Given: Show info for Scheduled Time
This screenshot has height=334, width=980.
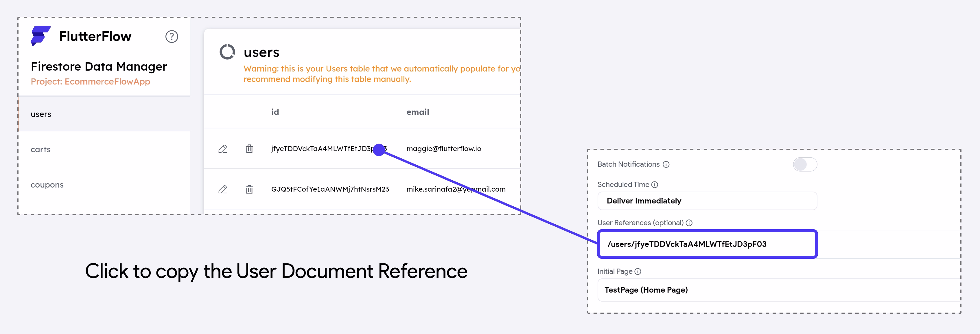Looking at the screenshot, I should pyautogui.click(x=655, y=185).
